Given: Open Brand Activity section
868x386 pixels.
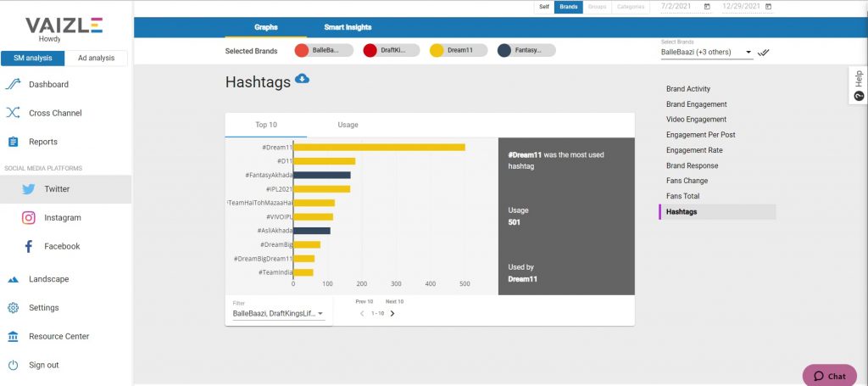Looking at the screenshot, I should pyautogui.click(x=688, y=88).
